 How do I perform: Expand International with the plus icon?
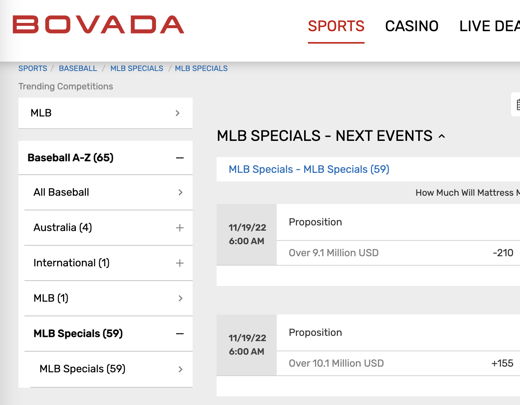[180, 263]
